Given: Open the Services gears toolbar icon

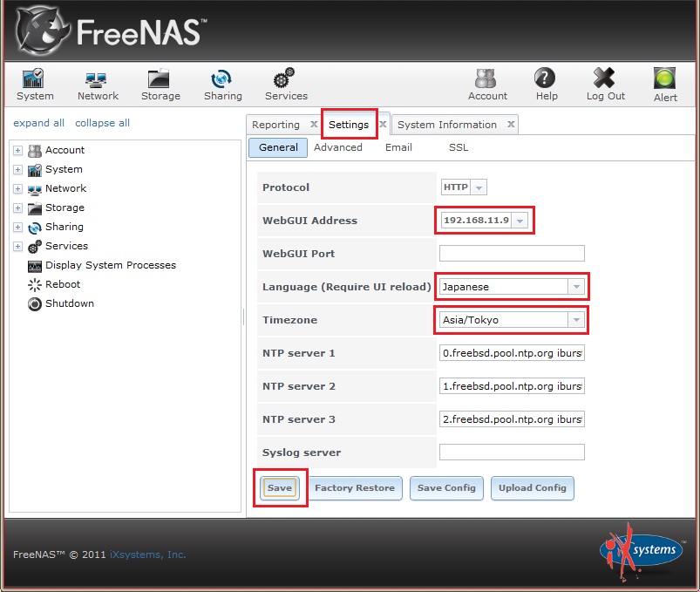Looking at the screenshot, I should tap(284, 78).
